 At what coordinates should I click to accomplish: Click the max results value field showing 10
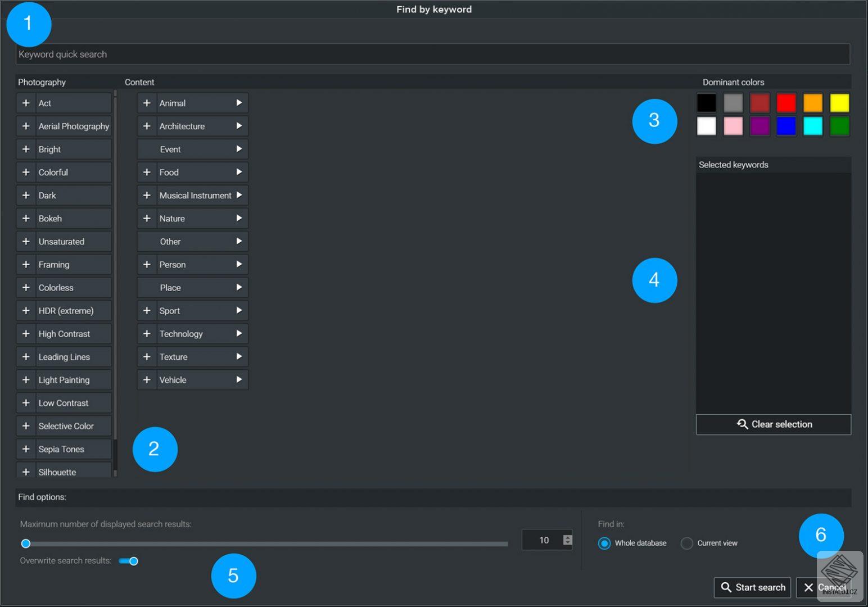coord(543,540)
